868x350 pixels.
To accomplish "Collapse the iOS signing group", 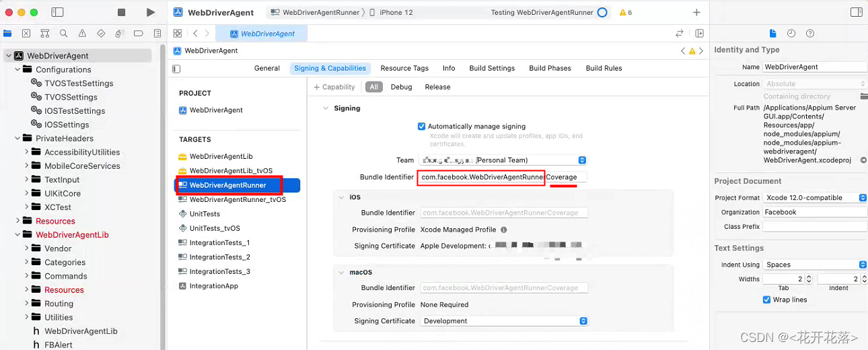I will coord(340,197).
